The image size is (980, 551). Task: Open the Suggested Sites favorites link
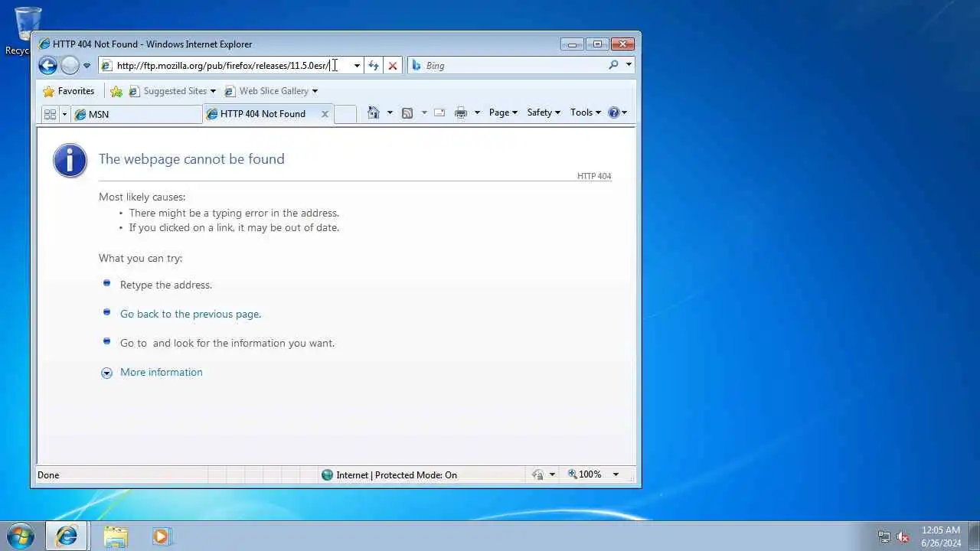tap(172, 91)
